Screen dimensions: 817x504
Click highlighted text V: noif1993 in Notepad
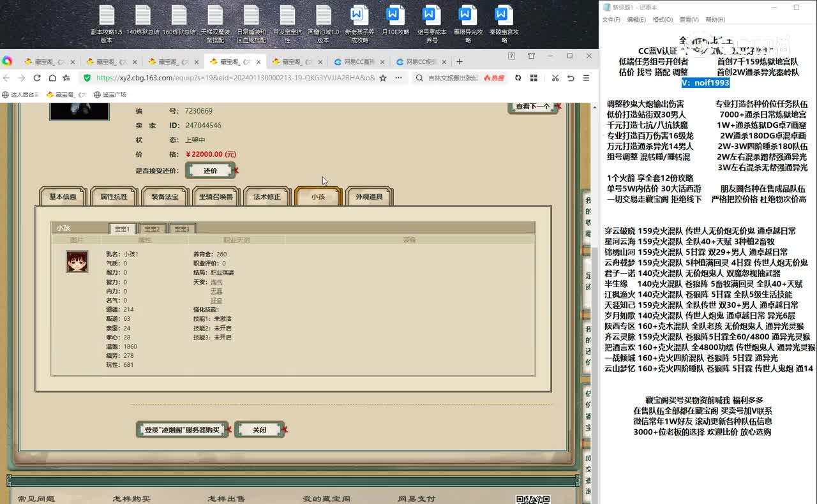coord(705,82)
